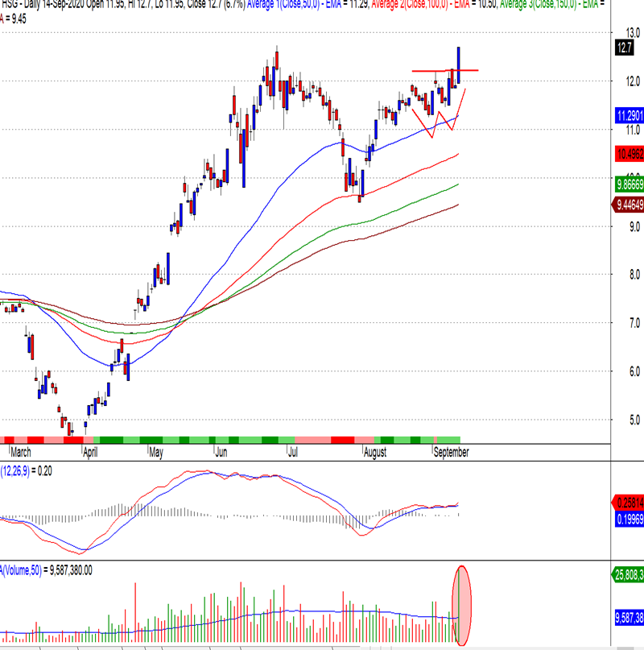Image resolution: width=644 pixels, height=650 pixels.
Task: Click the (Volume,50) indicator label
Action: coord(24,569)
